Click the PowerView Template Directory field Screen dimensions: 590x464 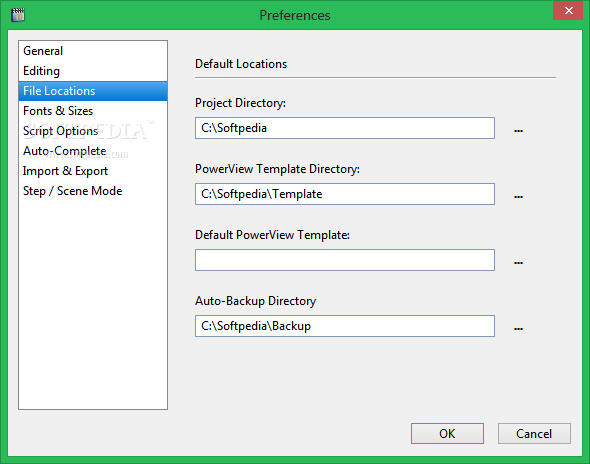tap(345, 194)
